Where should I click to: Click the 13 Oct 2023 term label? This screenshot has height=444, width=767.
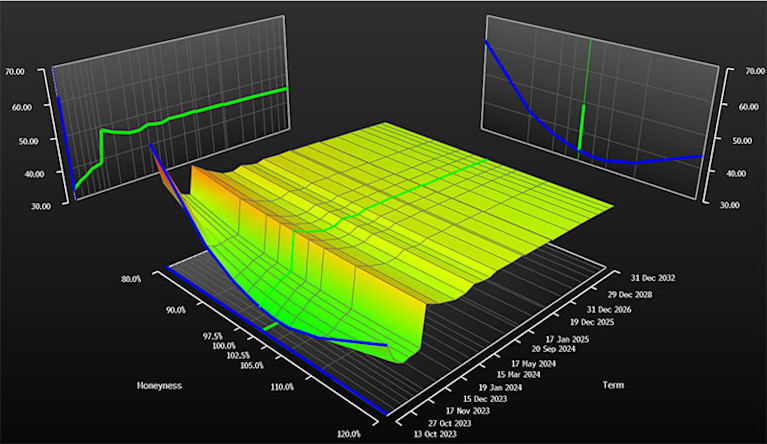[435, 434]
